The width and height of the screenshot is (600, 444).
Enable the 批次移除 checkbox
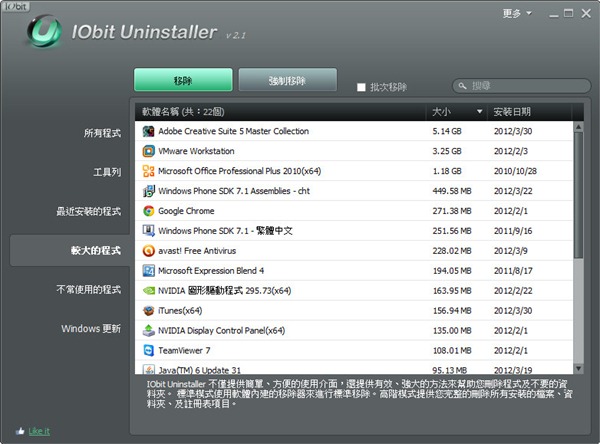coord(361,87)
